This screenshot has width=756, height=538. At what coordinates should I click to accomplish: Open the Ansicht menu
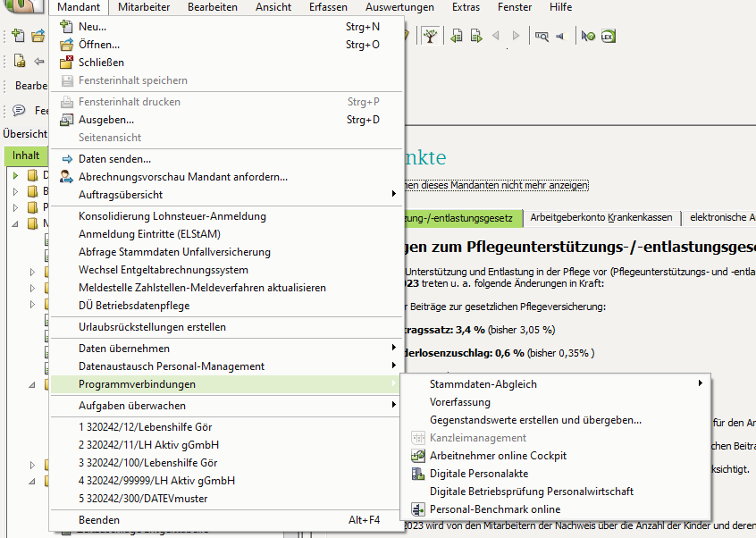[273, 7]
